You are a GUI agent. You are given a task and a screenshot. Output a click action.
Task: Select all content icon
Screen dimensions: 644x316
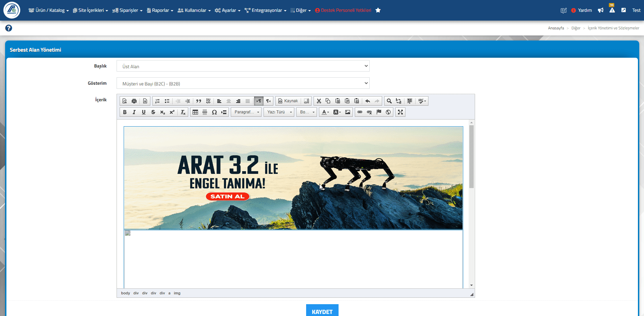(x=410, y=101)
